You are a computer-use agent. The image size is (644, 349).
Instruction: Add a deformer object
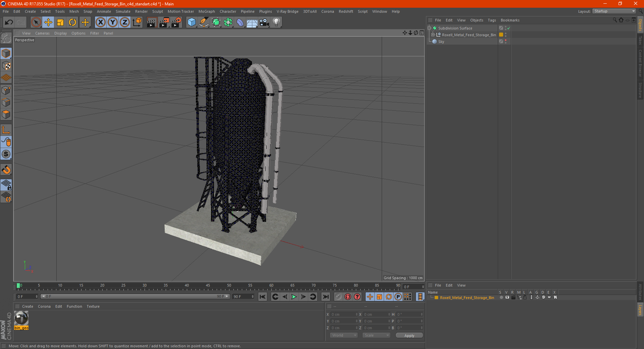240,22
